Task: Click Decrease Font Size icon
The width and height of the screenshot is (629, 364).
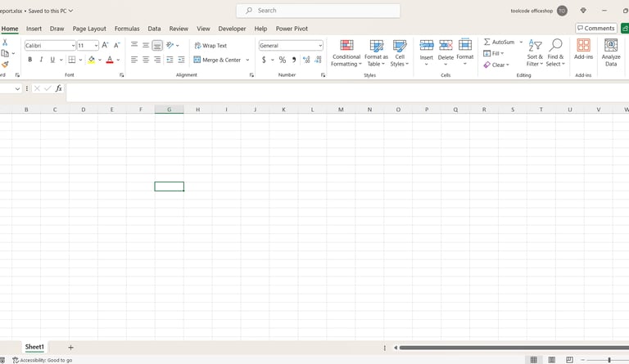Action: pos(117,45)
